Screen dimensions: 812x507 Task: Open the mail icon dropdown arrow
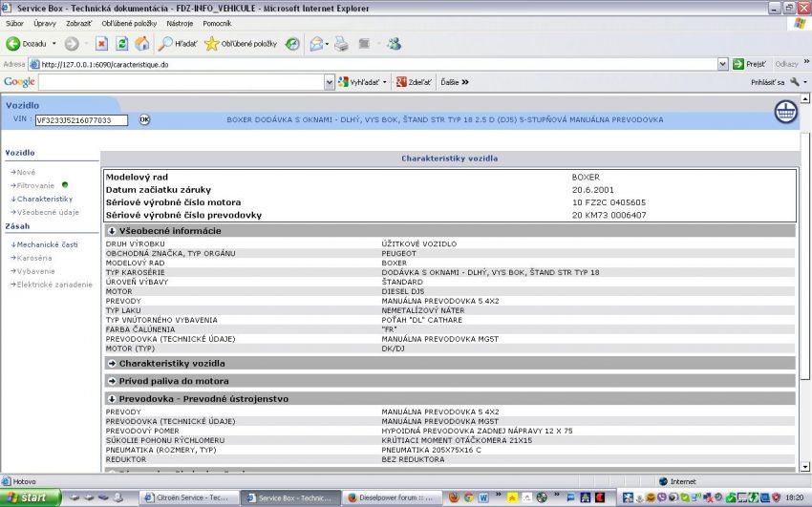[x=328, y=44]
